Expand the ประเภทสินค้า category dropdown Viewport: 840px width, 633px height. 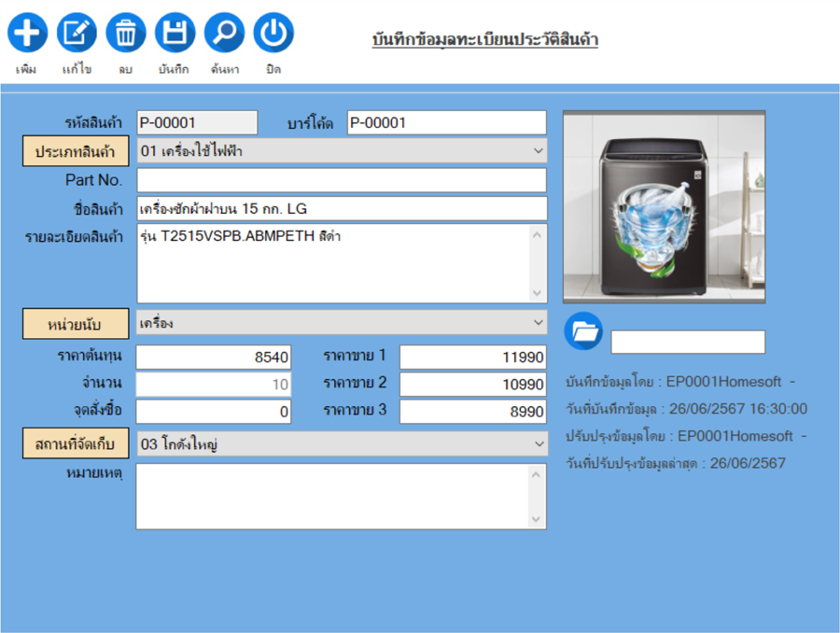tap(538, 150)
